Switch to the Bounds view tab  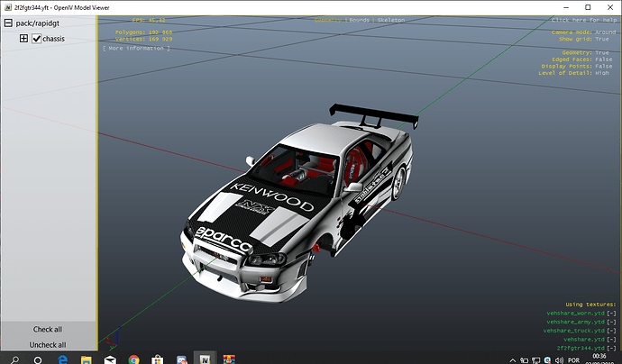click(357, 19)
